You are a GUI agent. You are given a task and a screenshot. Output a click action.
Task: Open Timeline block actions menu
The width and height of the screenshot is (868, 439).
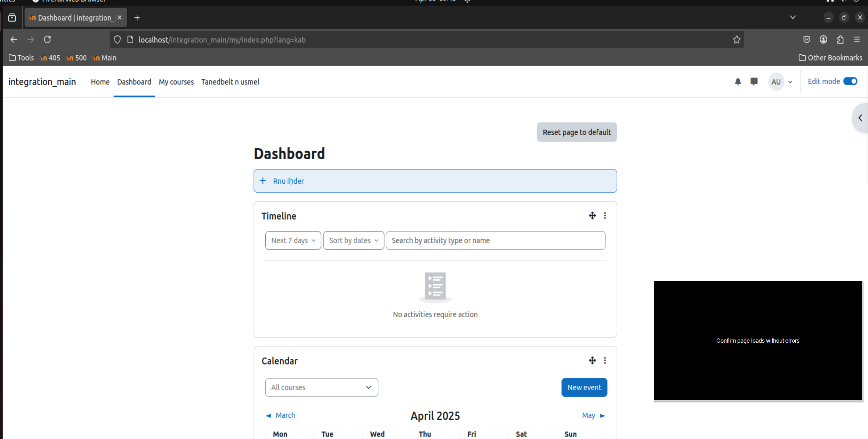click(605, 216)
